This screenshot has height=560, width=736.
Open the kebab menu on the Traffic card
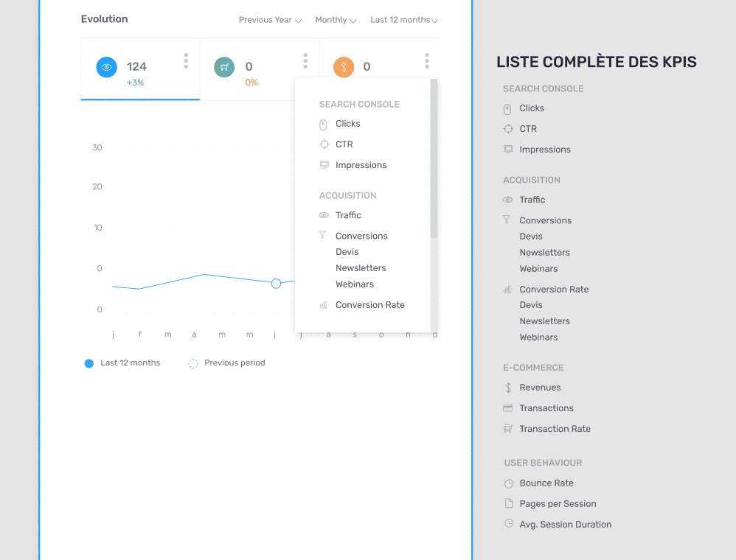click(x=186, y=61)
